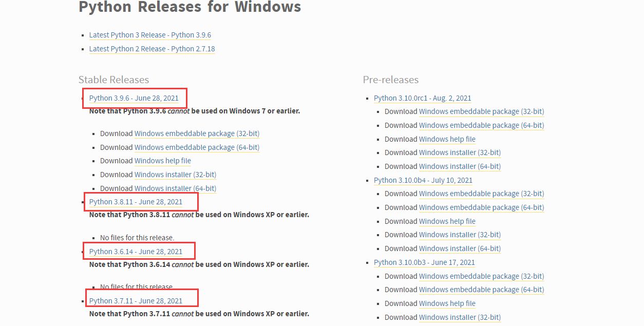Image resolution: width=644 pixels, height=326 pixels.
Task: Download 3.10.0rc1 Windows embeddable package (64-bit)
Action: coord(482,125)
